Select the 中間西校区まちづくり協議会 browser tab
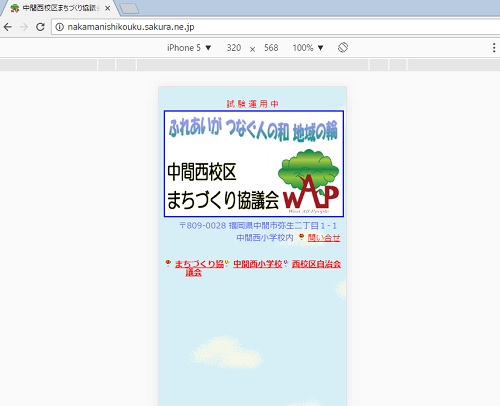This screenshot has width=500, height=406. 60,8
